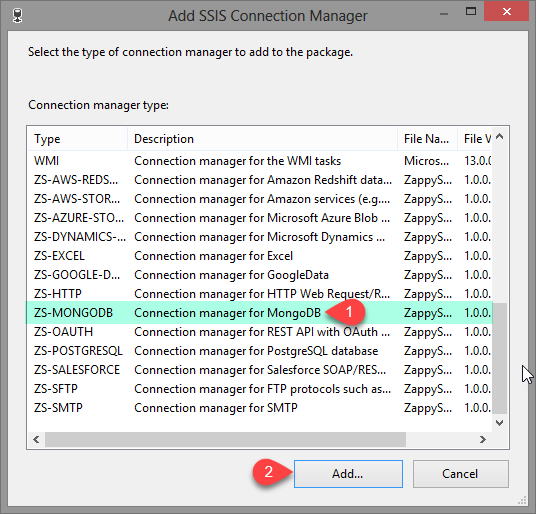Click 'Connection manager for Excel' description
Viewport: 536px width, 514px height.
pyautogui.click(x=214, y=256)
